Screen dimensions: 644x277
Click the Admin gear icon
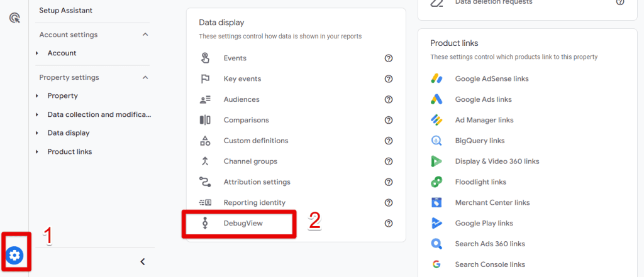tap(14, 255)
